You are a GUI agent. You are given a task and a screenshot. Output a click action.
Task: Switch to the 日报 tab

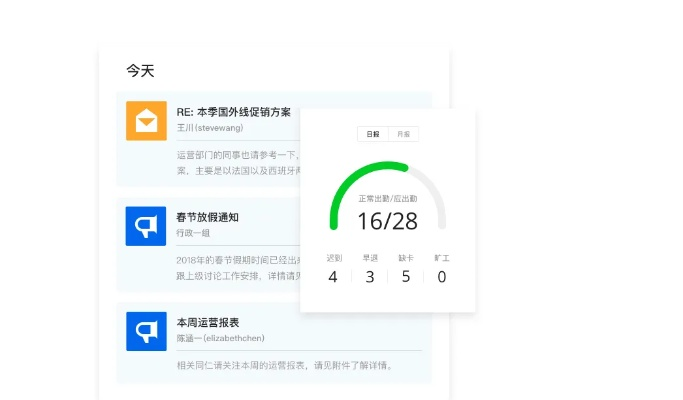tap(373, 134)
